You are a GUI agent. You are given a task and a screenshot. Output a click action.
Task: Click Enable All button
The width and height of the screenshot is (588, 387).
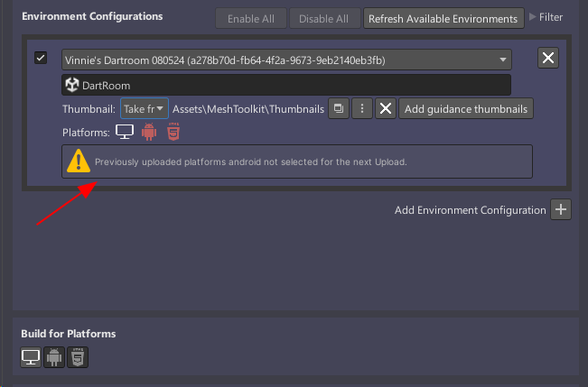[251, 18]
